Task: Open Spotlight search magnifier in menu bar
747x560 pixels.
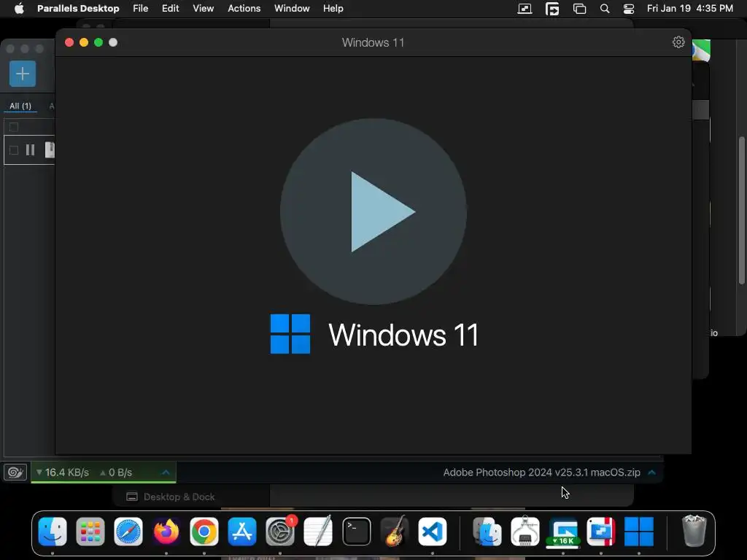Action: pos(605,9)
